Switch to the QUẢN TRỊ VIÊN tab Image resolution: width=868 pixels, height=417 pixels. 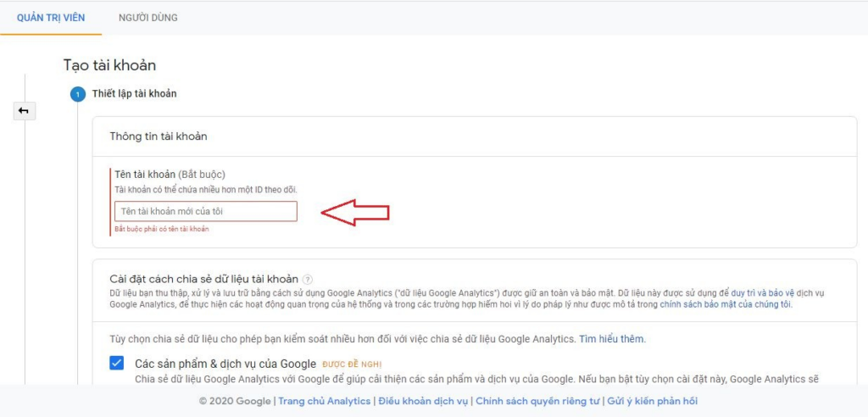point(50,17)
